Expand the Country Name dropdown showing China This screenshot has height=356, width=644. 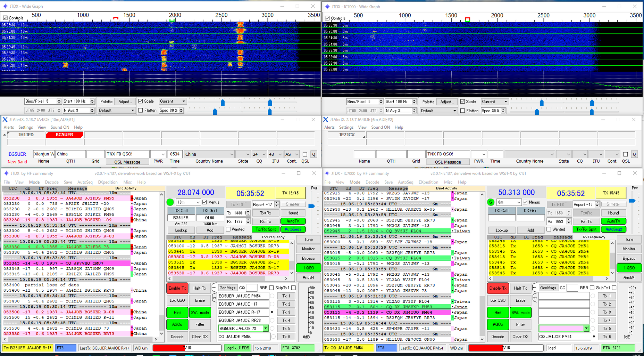coord(231,154)
